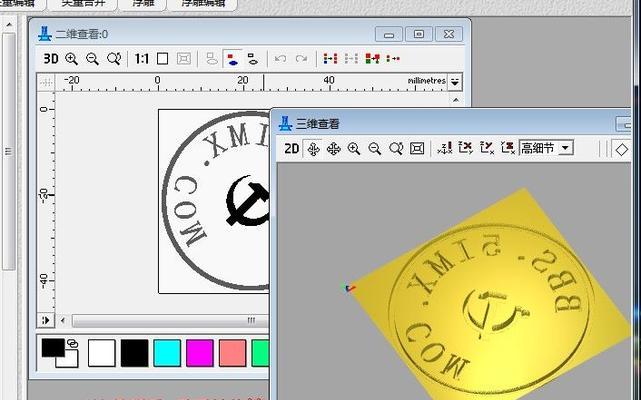
Task: Redo action in 2D view toolbar
Action: 301,59
